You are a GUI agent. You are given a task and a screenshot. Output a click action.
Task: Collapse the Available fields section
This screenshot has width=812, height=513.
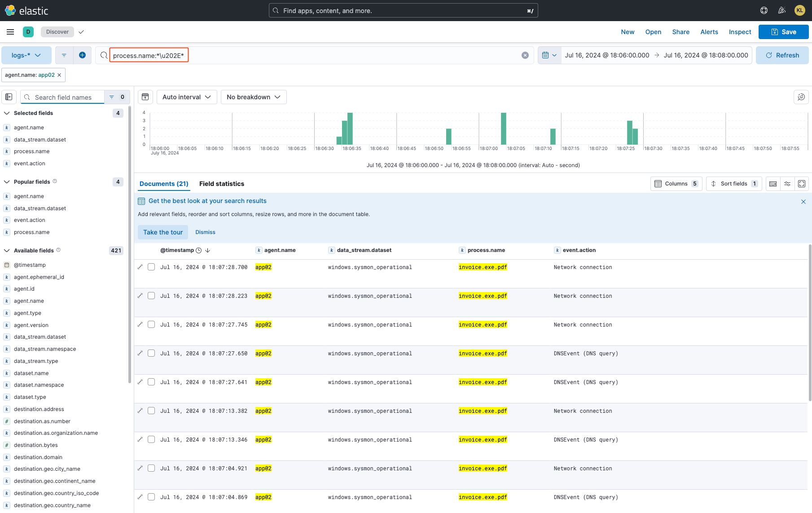point(7,251)
